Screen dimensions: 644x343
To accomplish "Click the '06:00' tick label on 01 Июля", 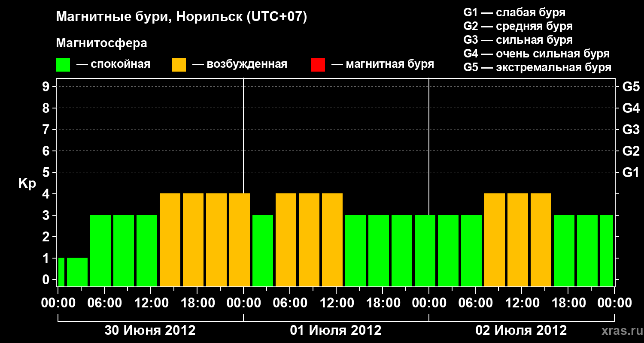I will pyautogui.click(x=289, y=303).
